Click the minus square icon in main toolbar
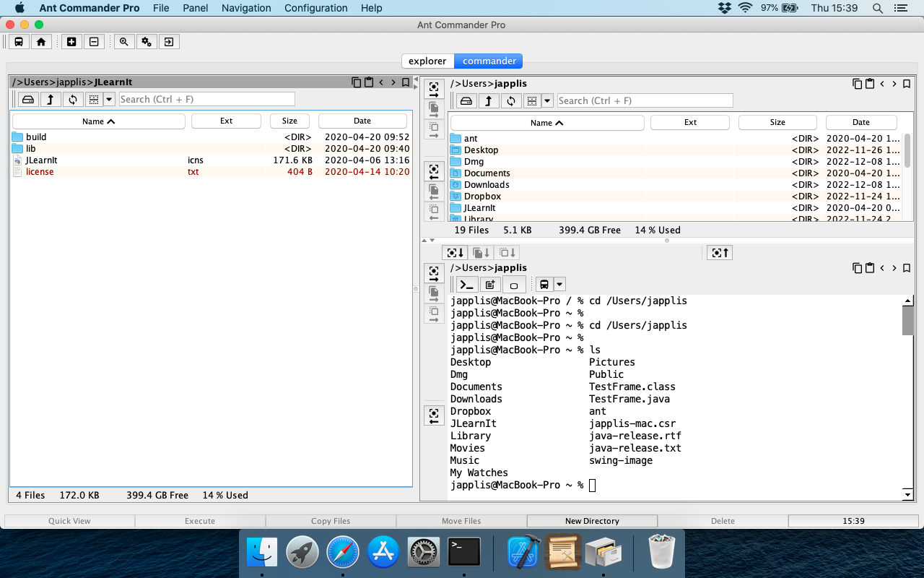Screen dimensions: 924x578 point(94,42)
